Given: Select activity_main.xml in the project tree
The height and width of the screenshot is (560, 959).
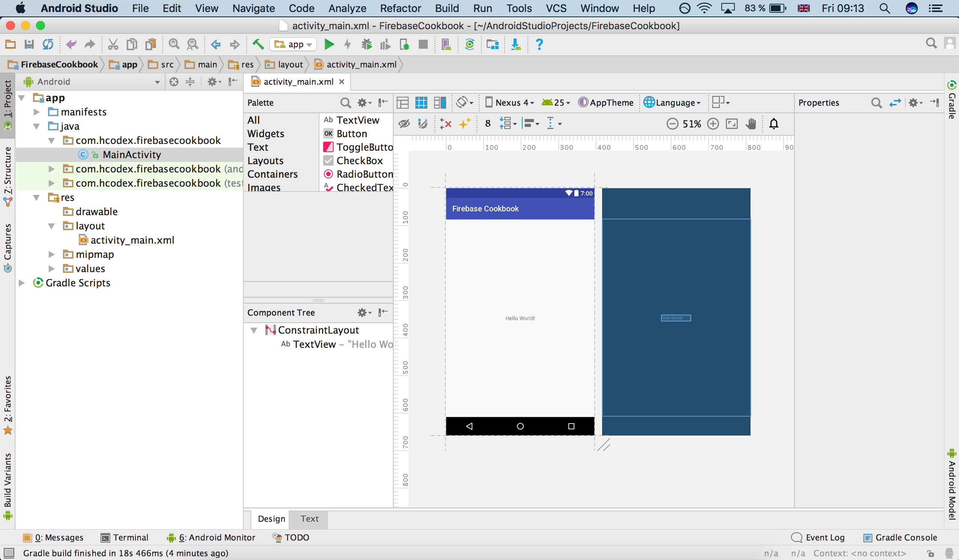Looking at the screenshot, I should tap(132, 240).
